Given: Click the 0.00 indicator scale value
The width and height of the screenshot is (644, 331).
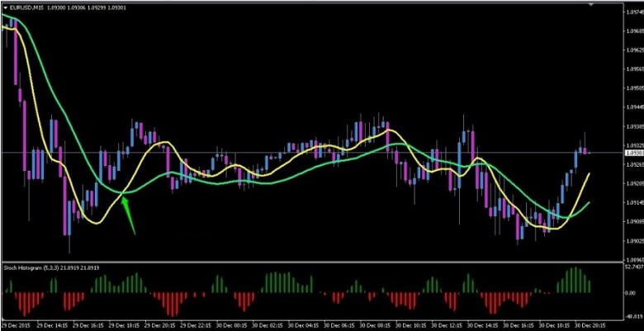Looking at the screenshot, I should 631,293.
